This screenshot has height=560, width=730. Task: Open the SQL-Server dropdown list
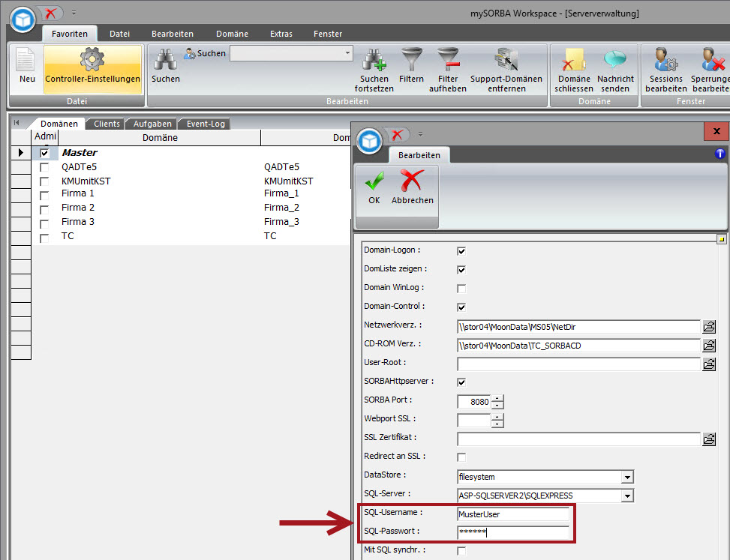click(627, 496)
